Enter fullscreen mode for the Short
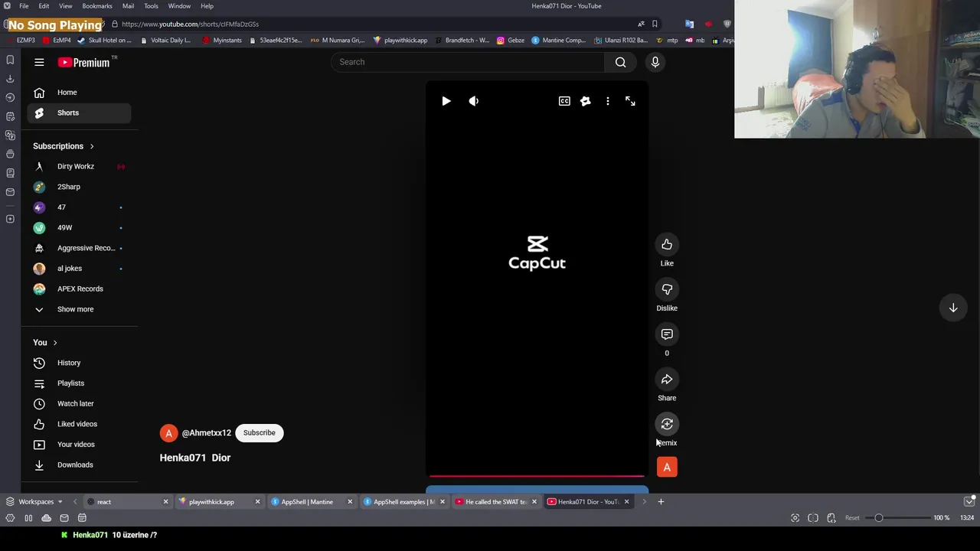 (630, 101)
